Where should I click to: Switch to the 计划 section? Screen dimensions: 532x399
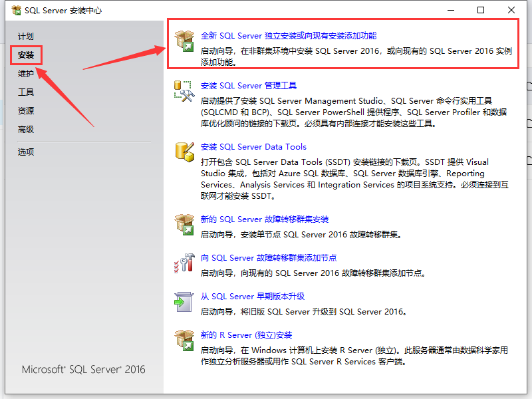pos(27,36)
